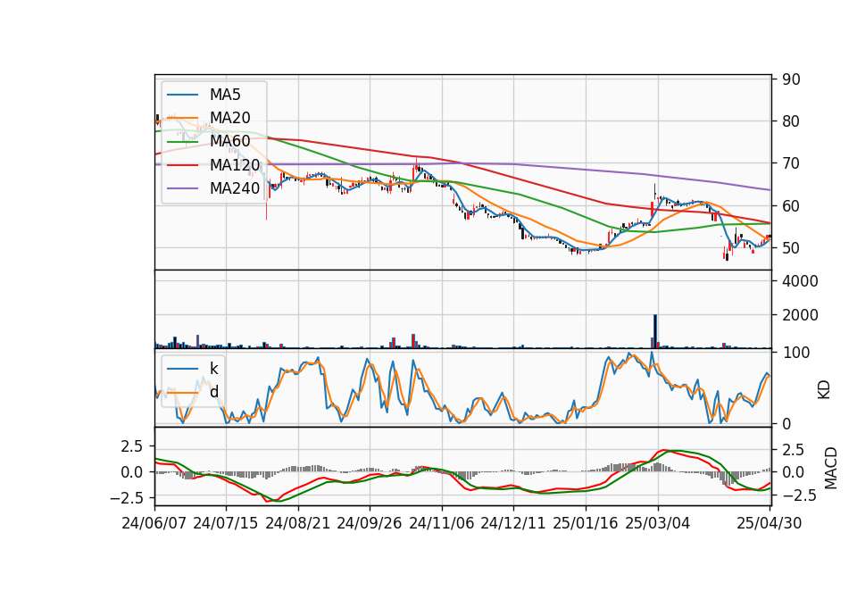Screen dimensions: 857x616
Task: Click the volume axis label 4000
Action: 800,281
